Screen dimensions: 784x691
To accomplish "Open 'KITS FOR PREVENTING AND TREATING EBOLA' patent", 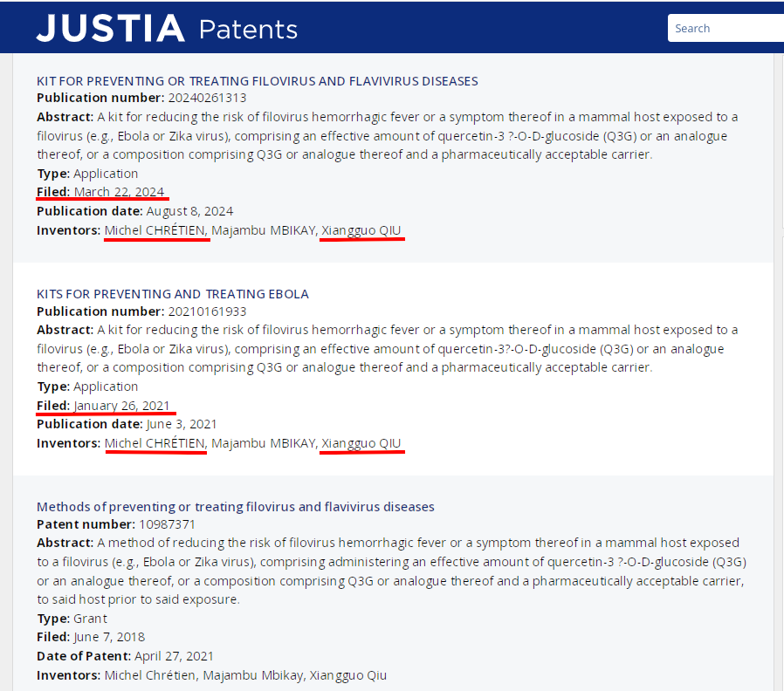I will click(173, 294).
